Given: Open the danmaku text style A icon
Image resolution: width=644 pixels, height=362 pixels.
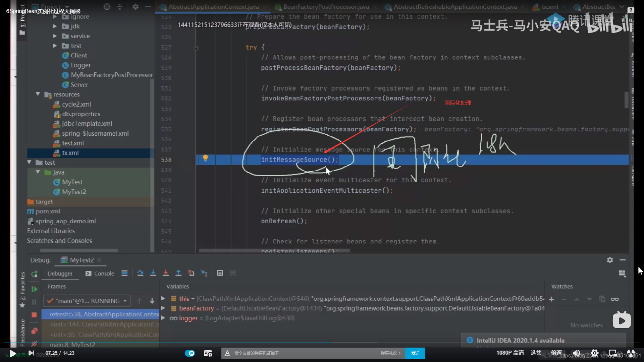Looking at the screenshot, I should tap(227, 353).
